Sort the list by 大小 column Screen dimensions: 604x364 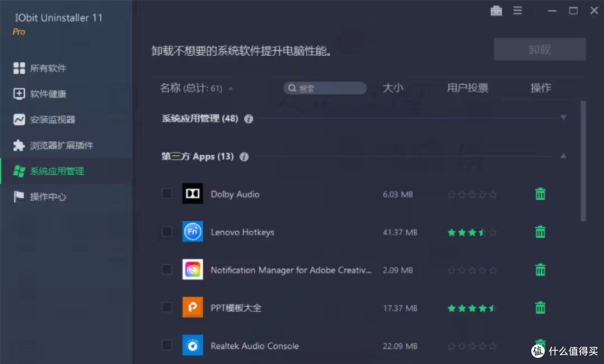[x=393, y=88]
